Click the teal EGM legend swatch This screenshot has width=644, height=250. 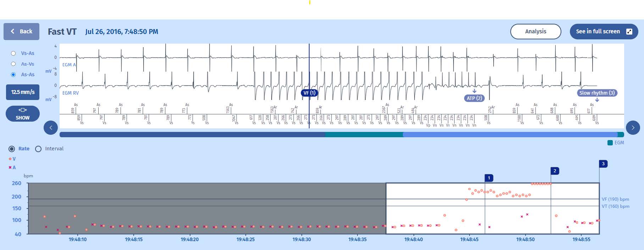(x=610, y=143)
